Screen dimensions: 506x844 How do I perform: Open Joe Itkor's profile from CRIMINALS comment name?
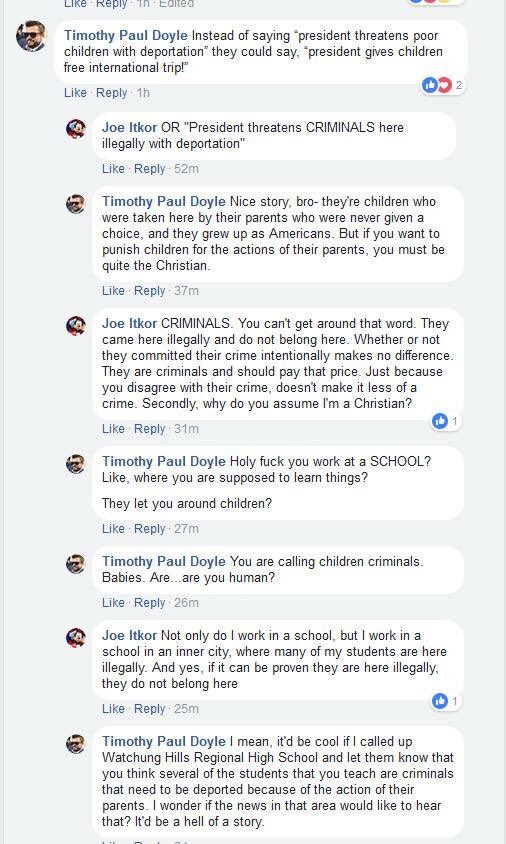(x=129, y=323)
